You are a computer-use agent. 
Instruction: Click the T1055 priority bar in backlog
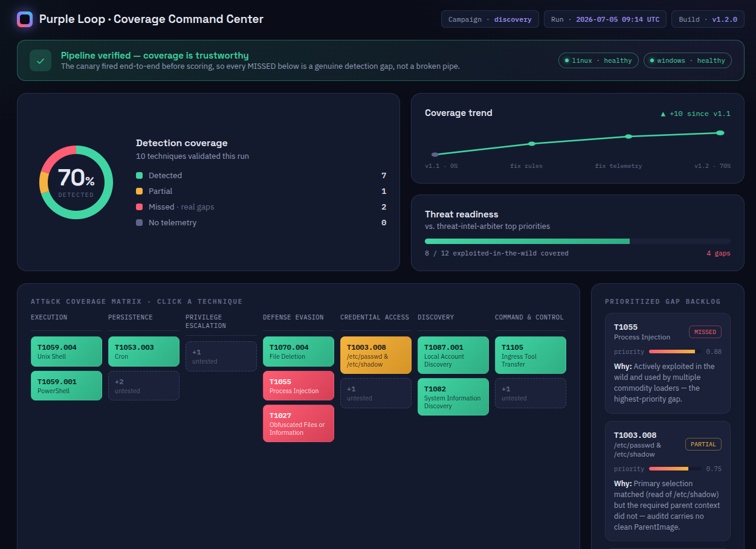(x=675, y=352)
